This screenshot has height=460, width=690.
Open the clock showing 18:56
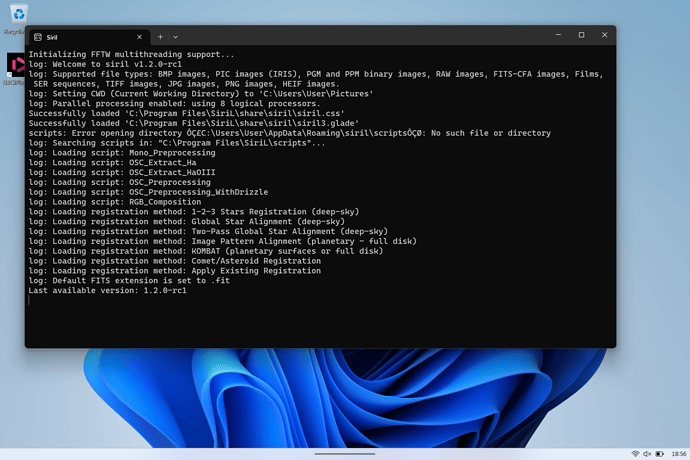click(x=679, y=453)
